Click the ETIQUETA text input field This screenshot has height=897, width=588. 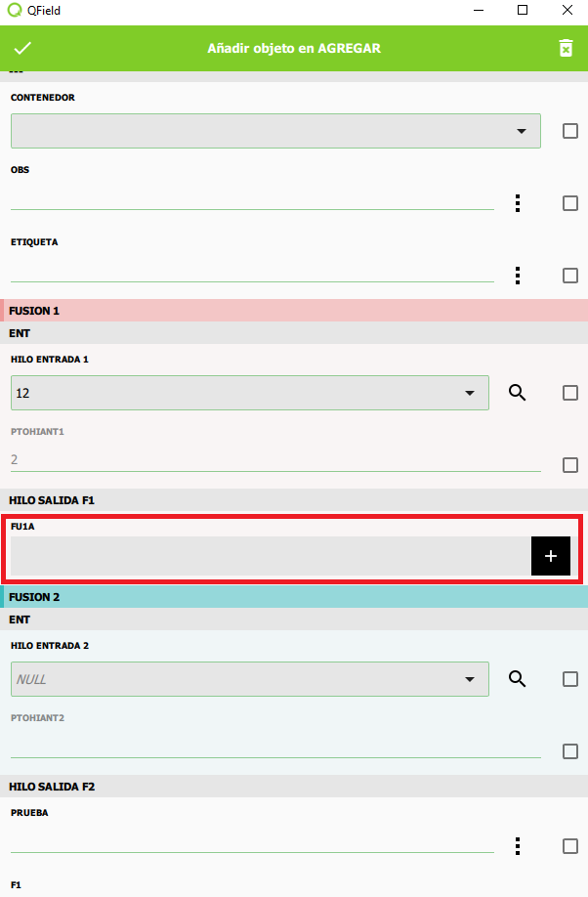pos(252,272)
